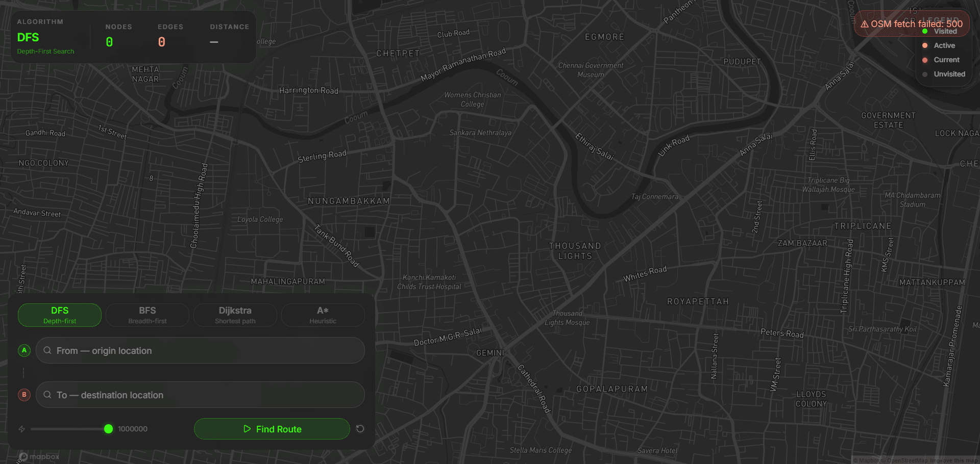
Task: Click the green A origin marker icon
Action: (24, 350)
